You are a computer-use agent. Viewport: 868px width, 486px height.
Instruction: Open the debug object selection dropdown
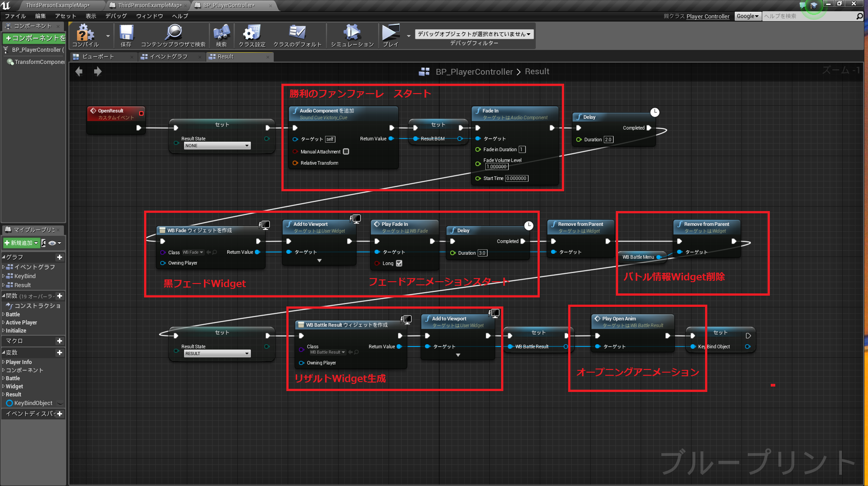point(474,34)
